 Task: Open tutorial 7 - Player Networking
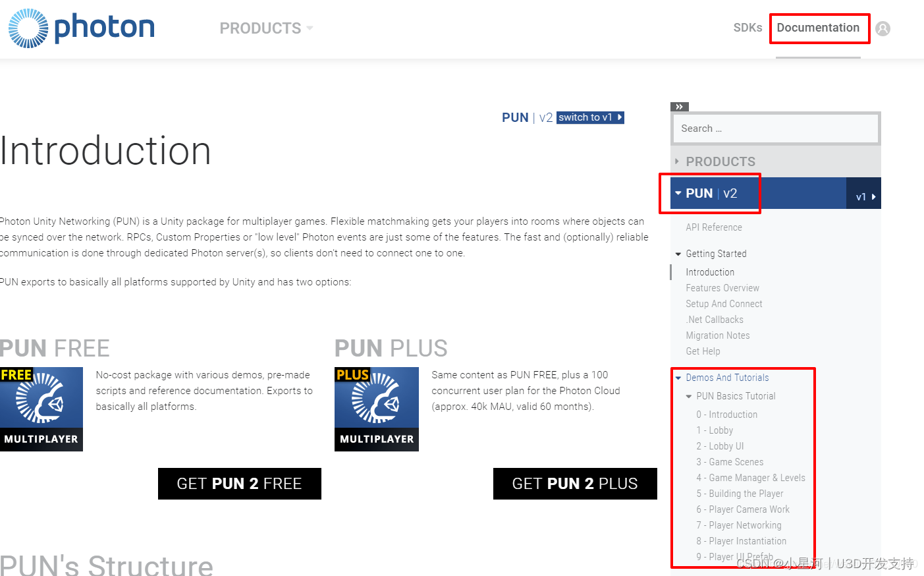[x=739, y=525]
